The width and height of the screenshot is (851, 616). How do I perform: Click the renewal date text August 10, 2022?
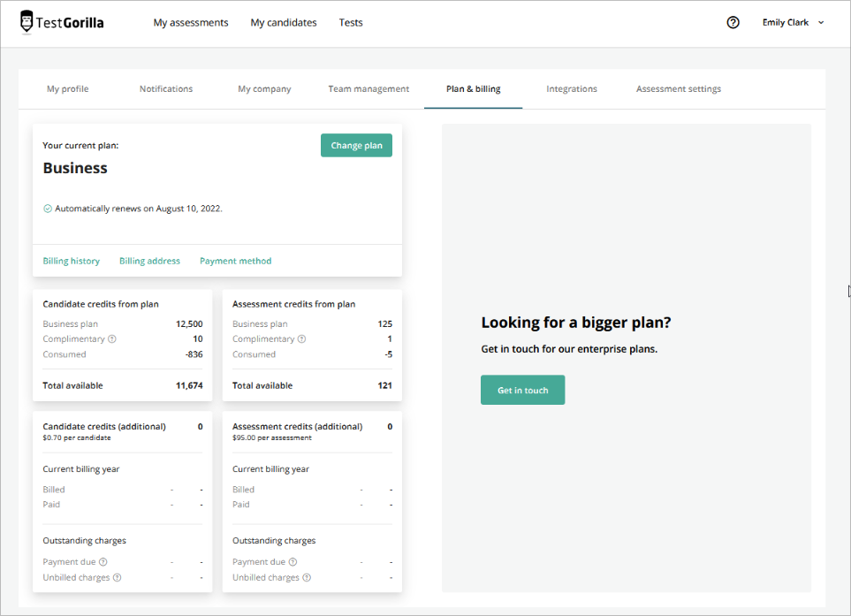pyautogui.click(x=188, y=209)
